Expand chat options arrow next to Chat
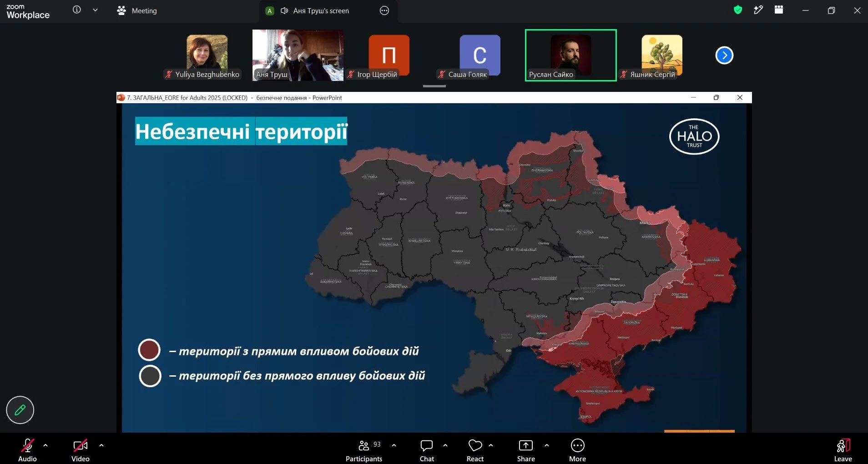Screen dimensions: 868x464 pyautogui.click(x=445, y=445)
